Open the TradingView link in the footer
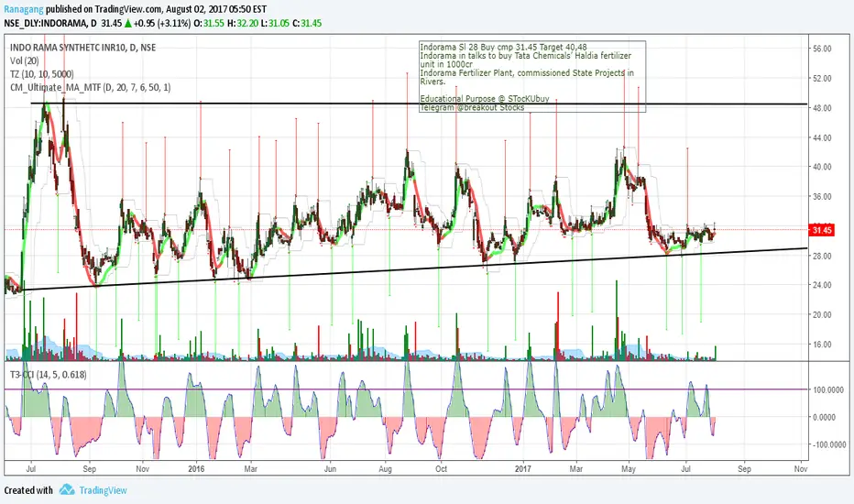Viewport: 854px width, 504px height. click(103, 490)
